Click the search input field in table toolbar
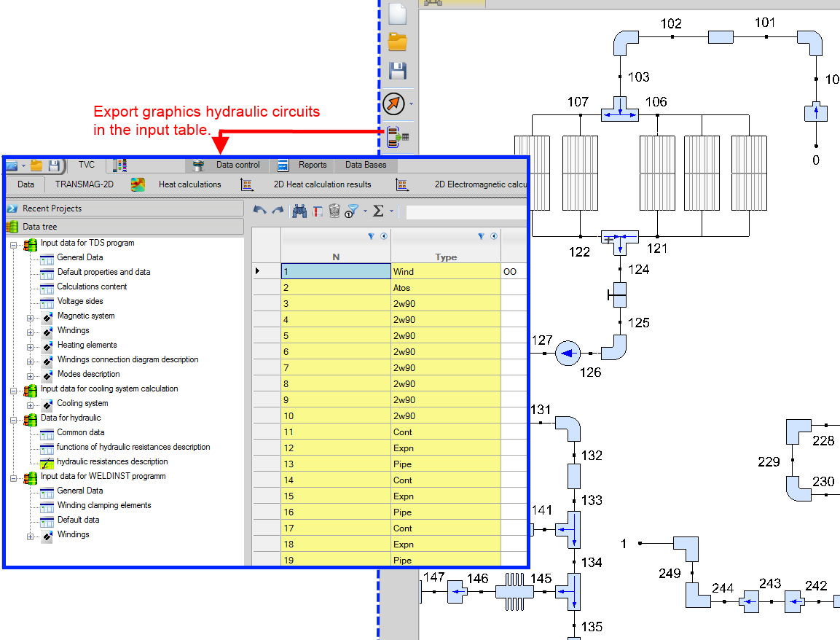 [465, 212]
